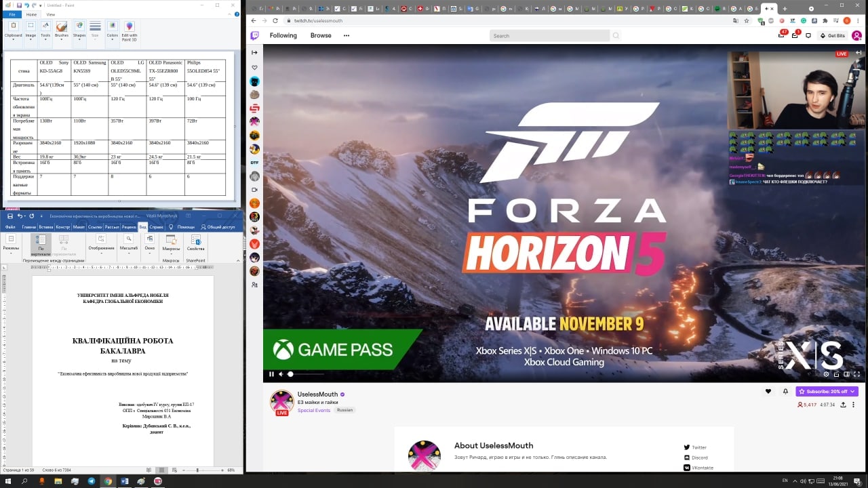Open the Файл tab in Word

tap(10, 227)
